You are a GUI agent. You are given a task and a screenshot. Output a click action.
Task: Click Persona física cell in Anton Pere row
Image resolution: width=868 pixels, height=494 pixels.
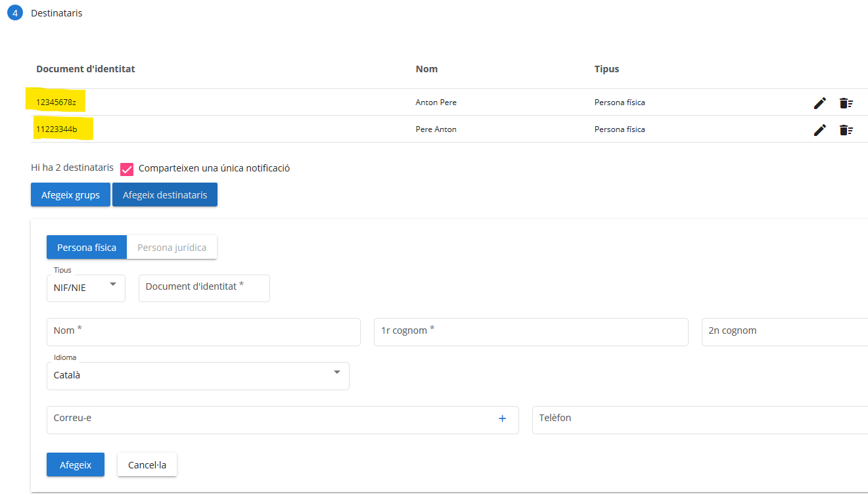(620, 102)
